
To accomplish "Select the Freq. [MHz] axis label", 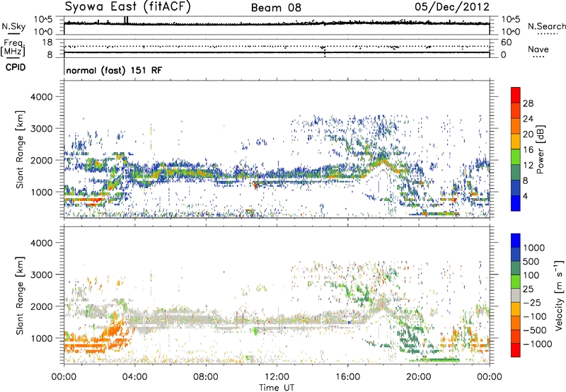I will pyautogui.click(x=13, y=48).
